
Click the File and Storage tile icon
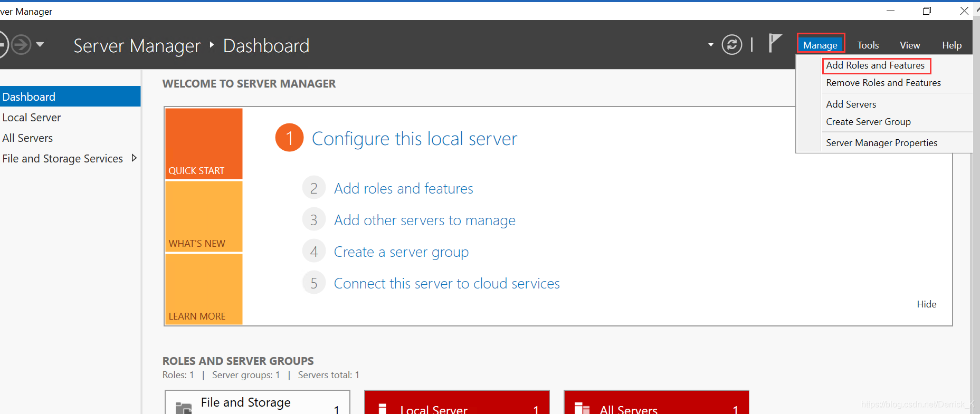click(183, 408)
